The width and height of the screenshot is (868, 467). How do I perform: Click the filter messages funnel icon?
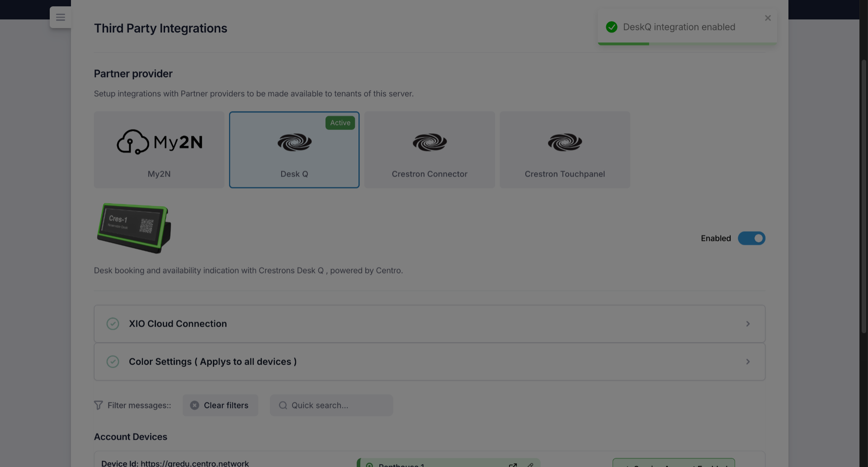(99, 405)
